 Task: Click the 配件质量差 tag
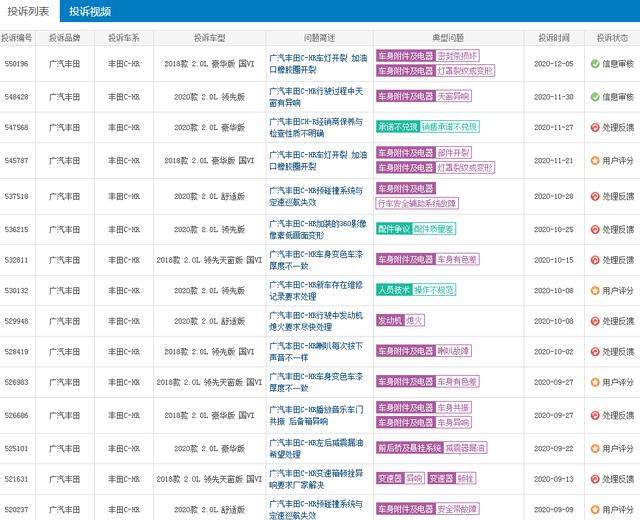point(433,229)
